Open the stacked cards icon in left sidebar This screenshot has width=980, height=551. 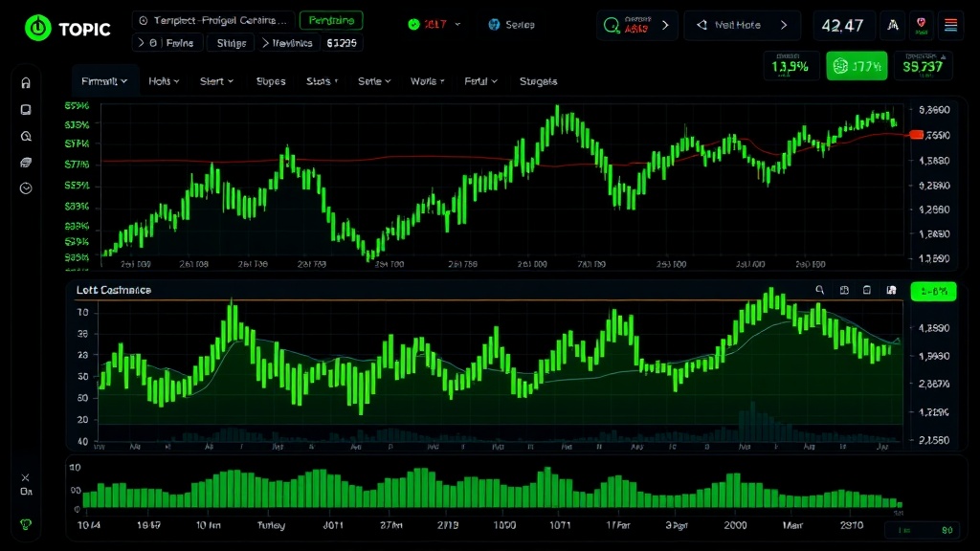26,163
